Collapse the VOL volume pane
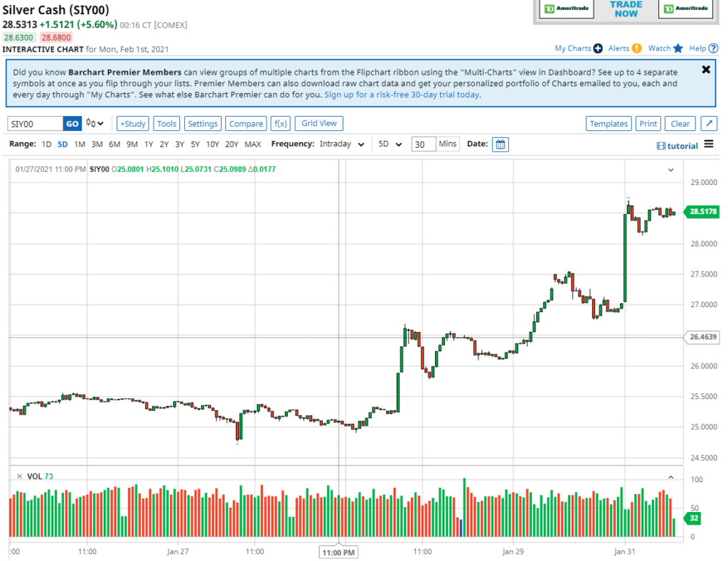Screen dimensions: 728x561 (670, 477)
